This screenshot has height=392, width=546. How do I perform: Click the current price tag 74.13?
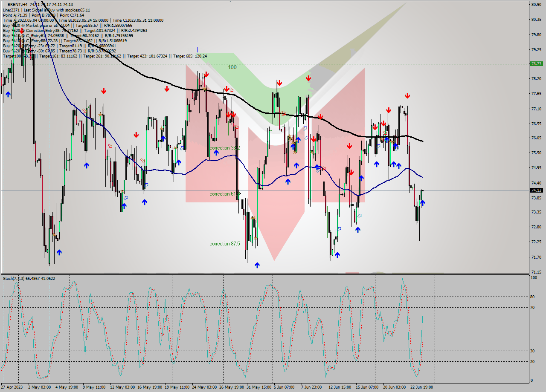click(536, 190)
